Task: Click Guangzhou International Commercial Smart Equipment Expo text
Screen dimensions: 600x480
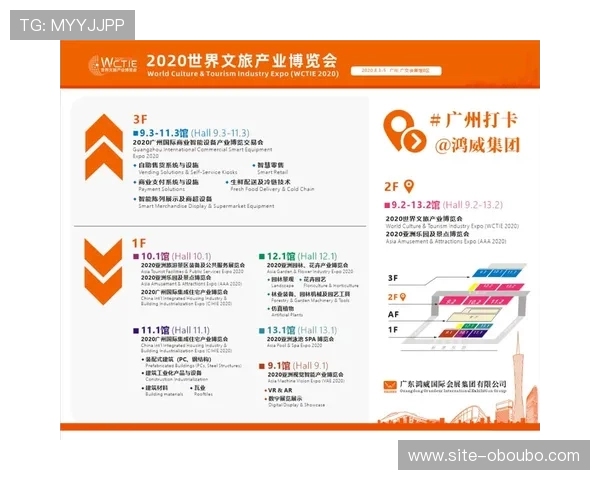Action: point(202,153)
